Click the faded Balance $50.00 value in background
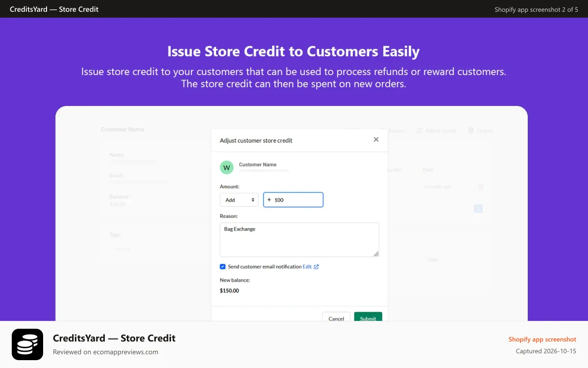588x368 pixels. pos(118,204)
